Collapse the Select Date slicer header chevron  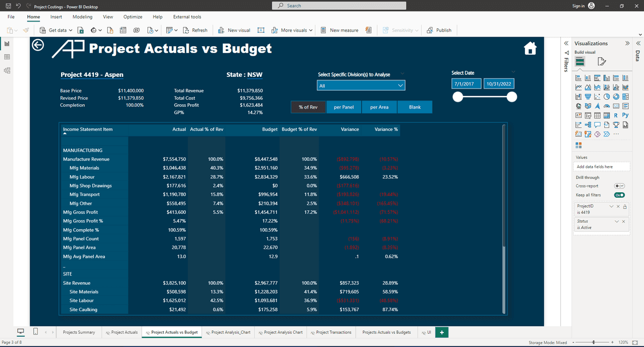[514, 71]
